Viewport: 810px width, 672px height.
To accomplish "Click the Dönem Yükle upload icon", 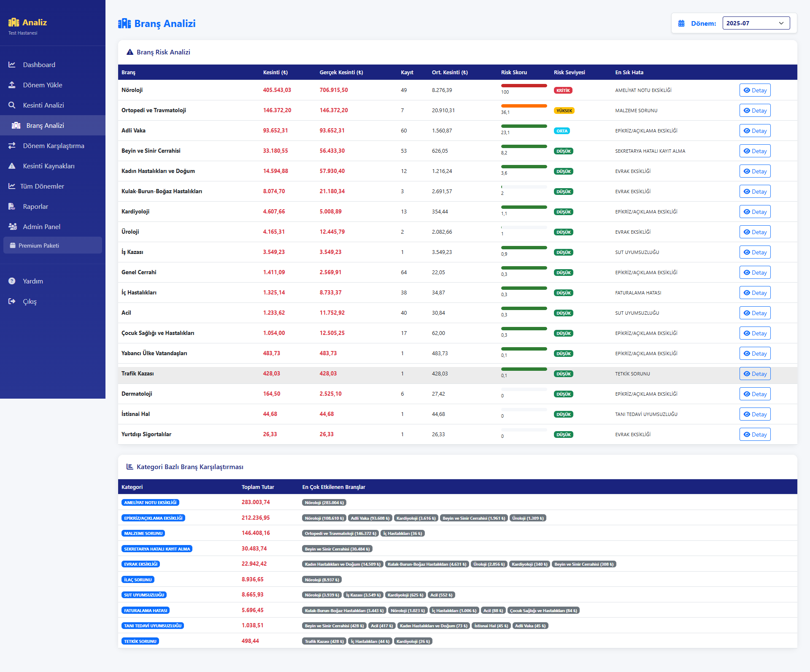I will point(12,85).
